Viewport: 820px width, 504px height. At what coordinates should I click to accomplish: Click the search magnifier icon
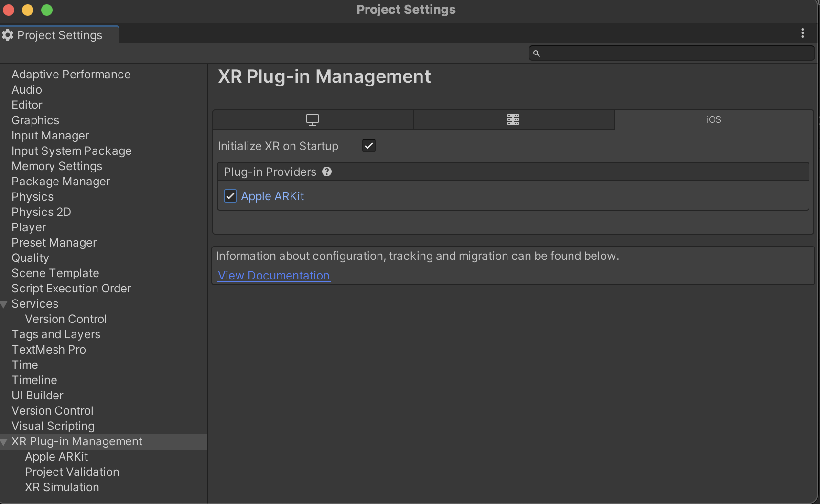537,54
